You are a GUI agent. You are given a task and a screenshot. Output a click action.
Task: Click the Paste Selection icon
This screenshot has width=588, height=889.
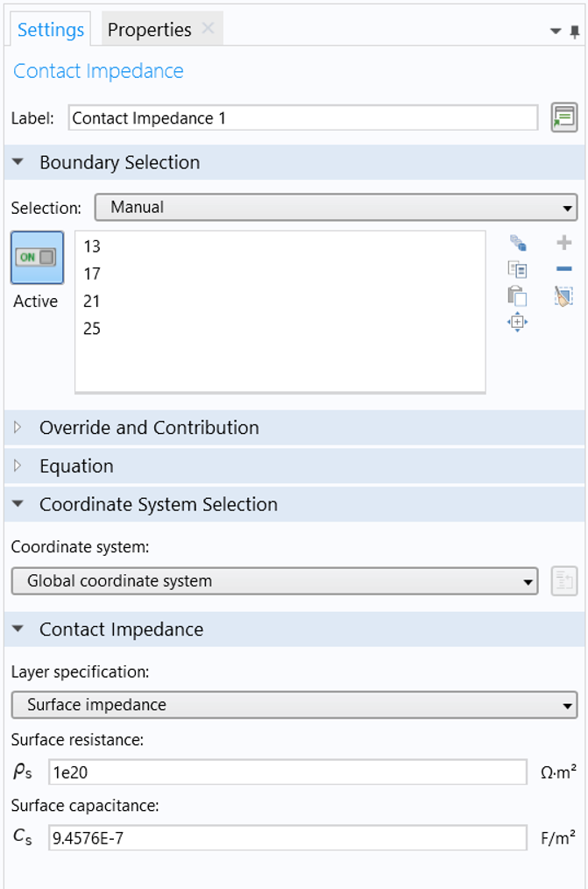pos(517,296)
